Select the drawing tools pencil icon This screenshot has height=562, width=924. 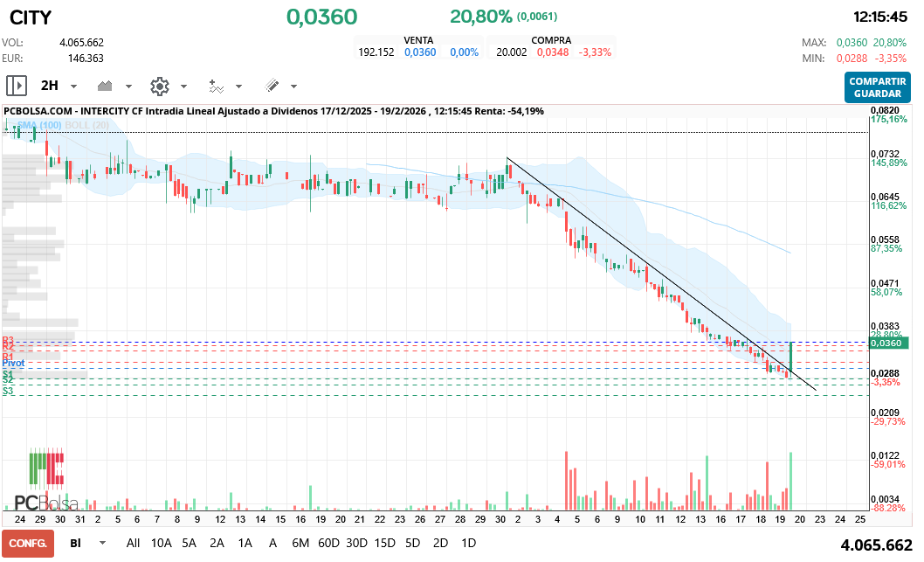coord(273,86)
